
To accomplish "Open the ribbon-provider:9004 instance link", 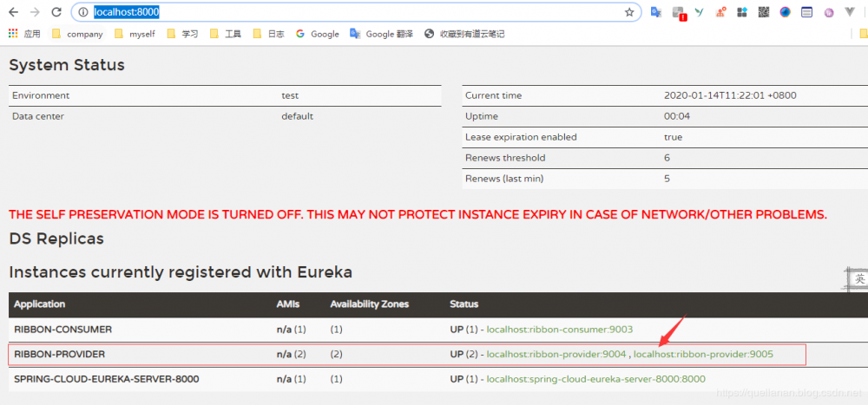I will pos(556,354).
